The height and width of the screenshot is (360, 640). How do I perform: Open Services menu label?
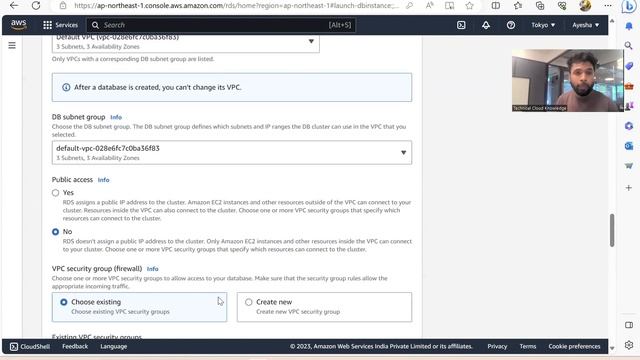67,25
